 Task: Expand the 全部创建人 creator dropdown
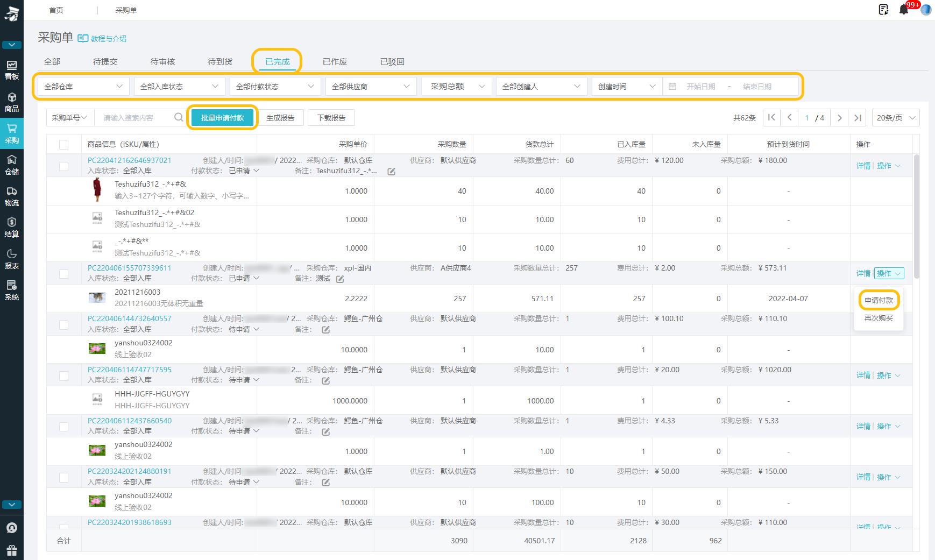click(542, 86)
